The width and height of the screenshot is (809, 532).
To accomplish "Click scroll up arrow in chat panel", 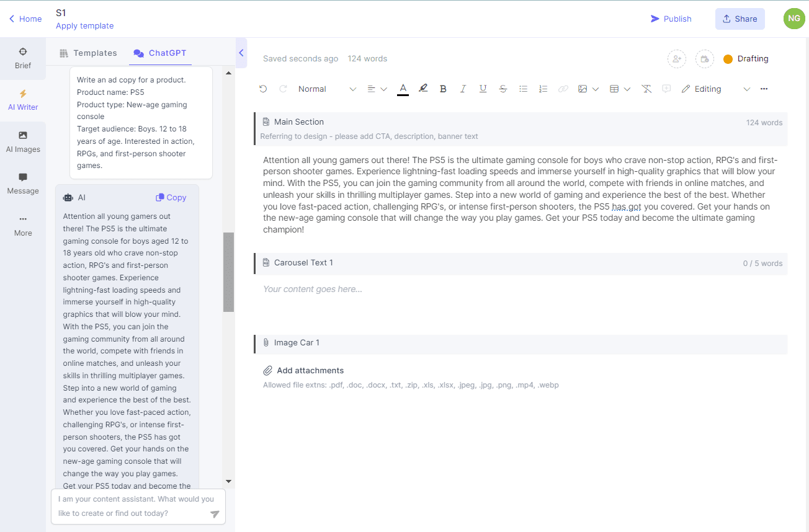I will coord(228,73).
